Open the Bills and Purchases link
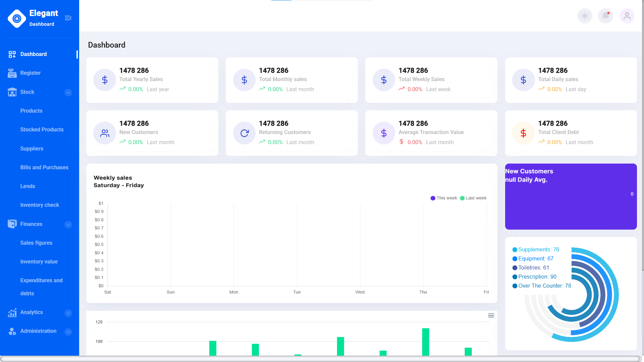The height and width of the screenshot is (362, 644). coord(44,167)
